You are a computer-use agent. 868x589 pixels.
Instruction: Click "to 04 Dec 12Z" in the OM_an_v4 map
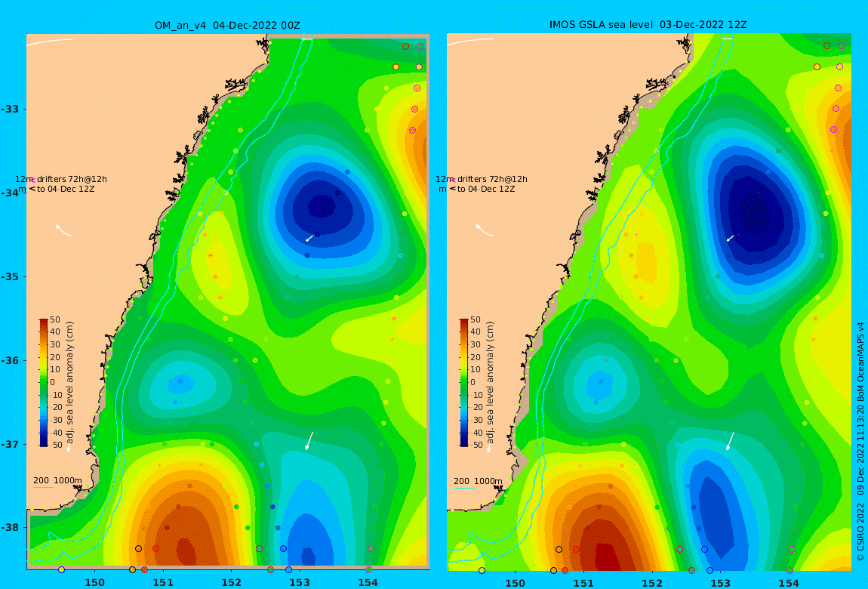point(66,190)
